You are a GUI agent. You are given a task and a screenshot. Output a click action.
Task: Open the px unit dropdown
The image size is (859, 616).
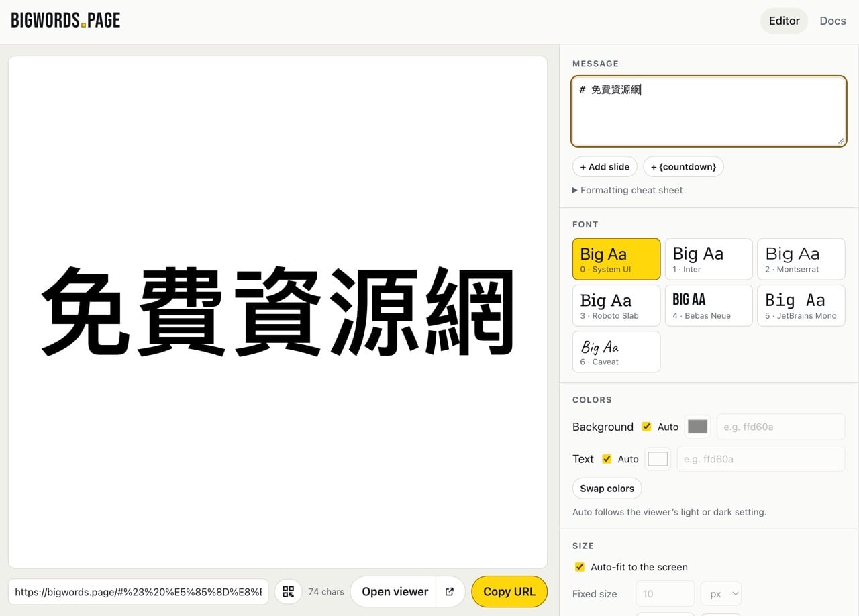click(x=721, y=594)
